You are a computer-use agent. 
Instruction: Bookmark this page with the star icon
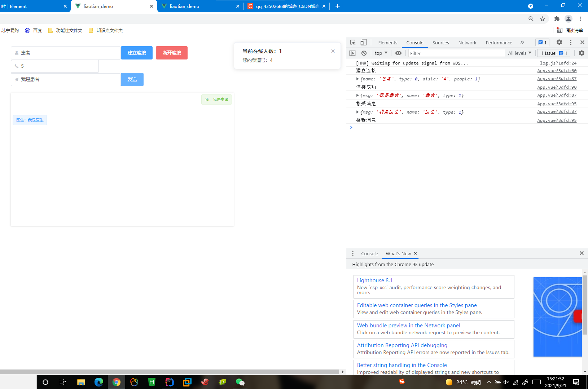543,19
